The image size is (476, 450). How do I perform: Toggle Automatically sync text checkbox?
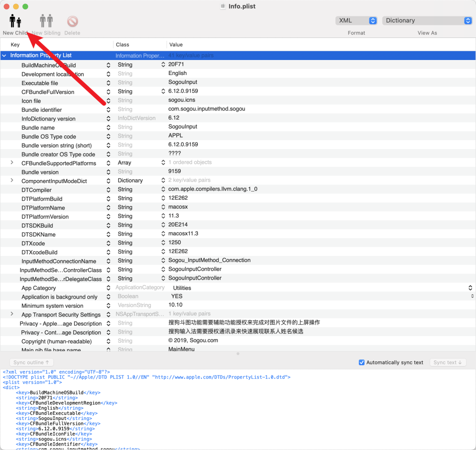[x=361, y=362]
